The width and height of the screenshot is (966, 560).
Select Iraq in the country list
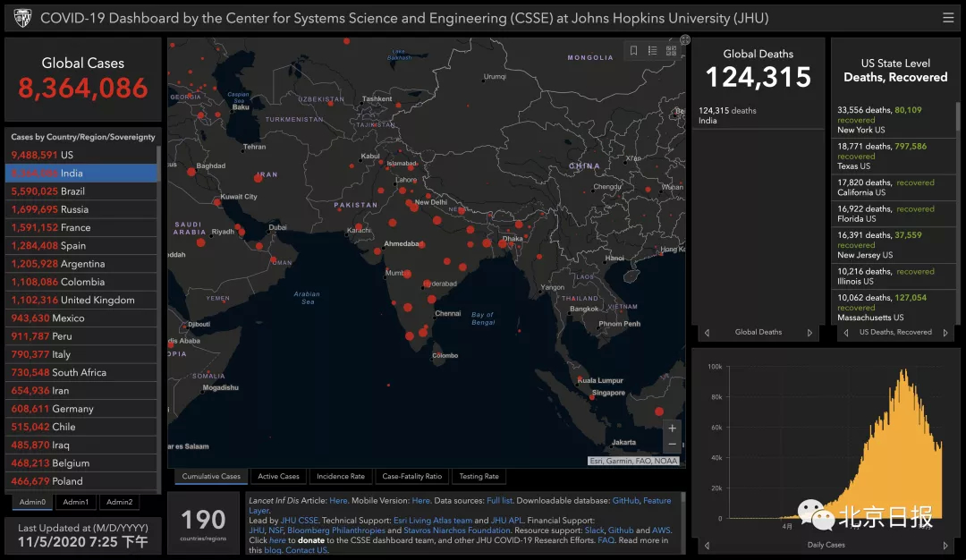point(80,445)
